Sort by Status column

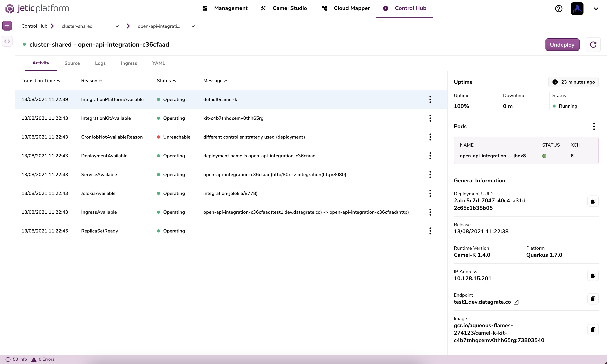166,81
